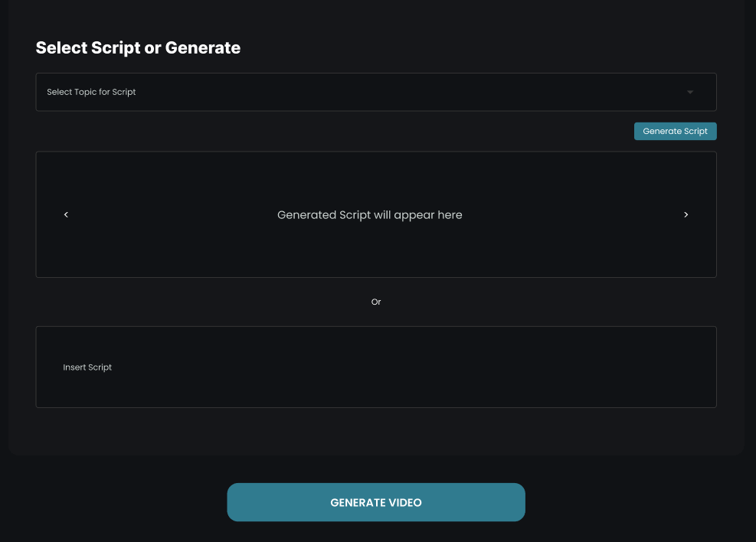Image resolution: width=756 pixels, height=542 pixels.
Task: Focus the manual script entry area
Action: pos(375,367)
